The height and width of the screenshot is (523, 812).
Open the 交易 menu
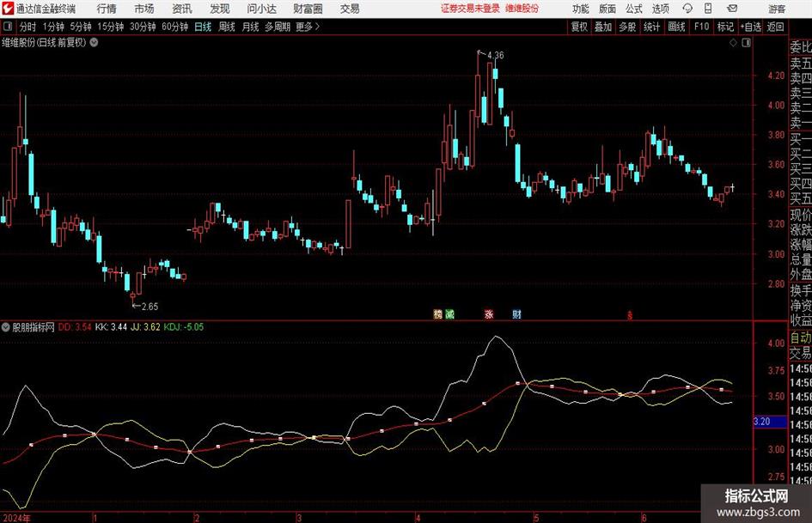coord(350,9)
